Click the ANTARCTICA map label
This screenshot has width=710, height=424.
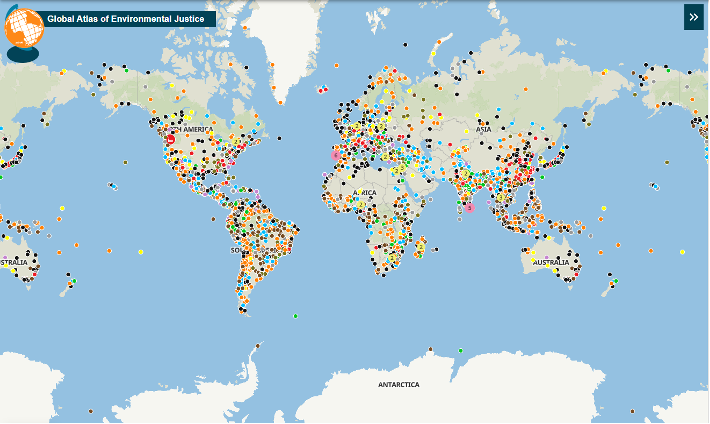coord(398,385)
